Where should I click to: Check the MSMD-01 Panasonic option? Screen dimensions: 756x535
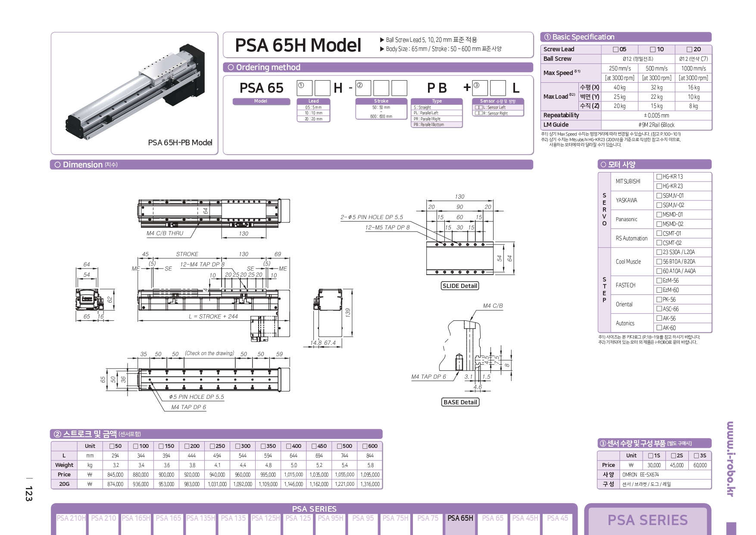pos(659,214)
